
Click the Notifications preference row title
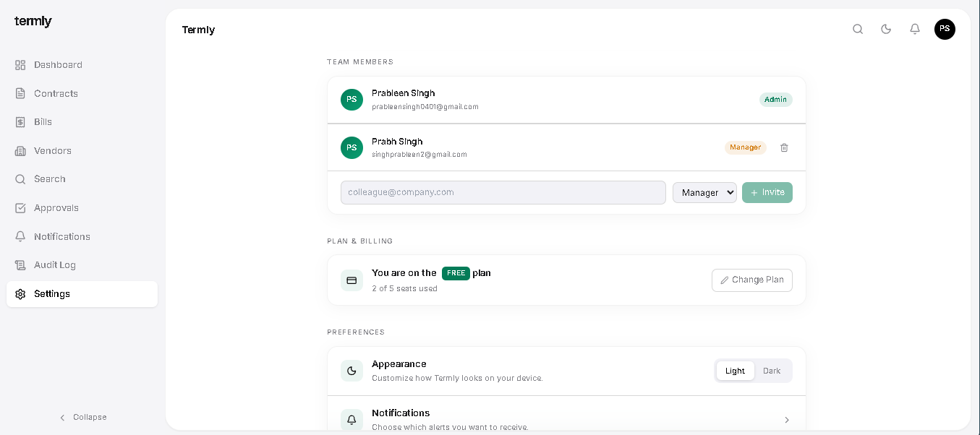(401, 413)
